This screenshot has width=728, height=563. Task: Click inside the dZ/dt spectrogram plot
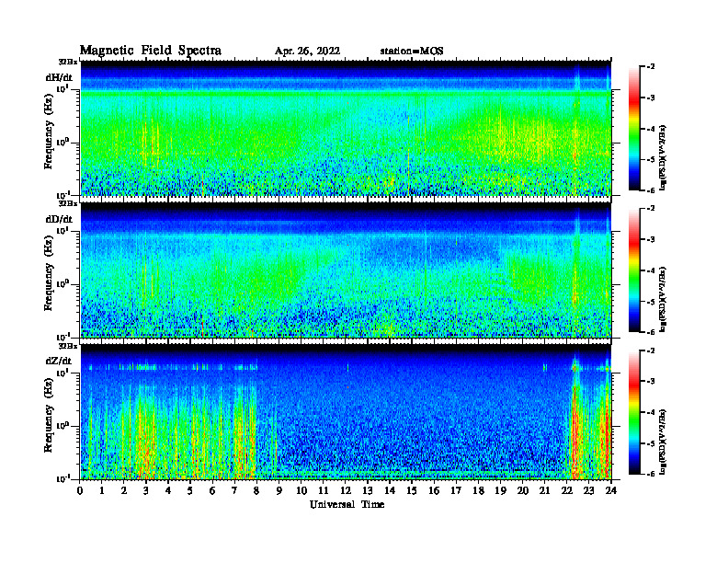346,412
